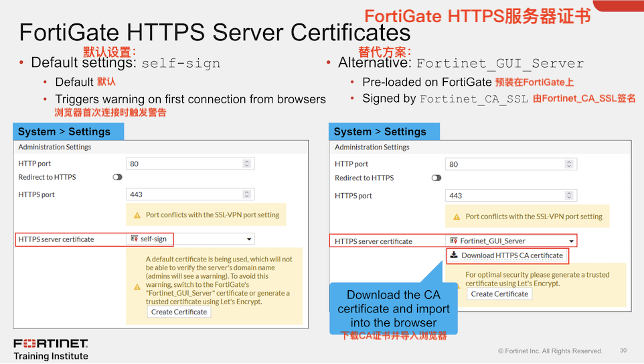This screenshot has height=364, width=644.
Task: Open the Fortinet_GUI_Server certificate dropdown
Action: click(x=511, y=241)
